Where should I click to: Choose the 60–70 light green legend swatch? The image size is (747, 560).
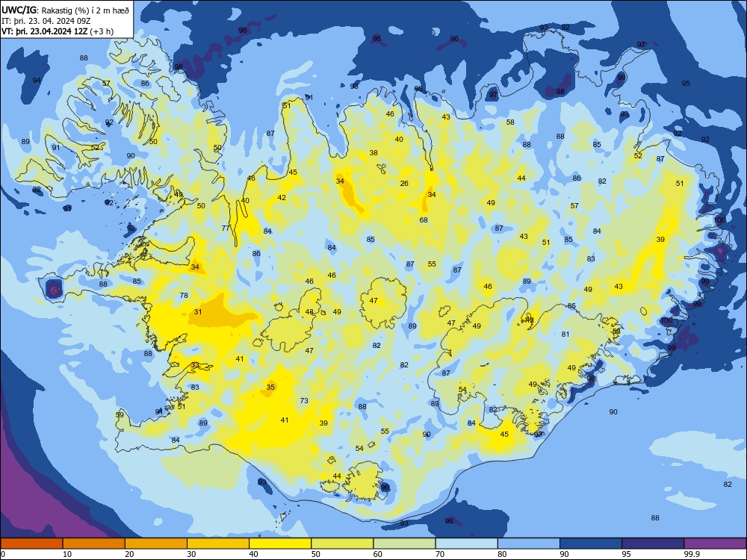tap(404, 544)
